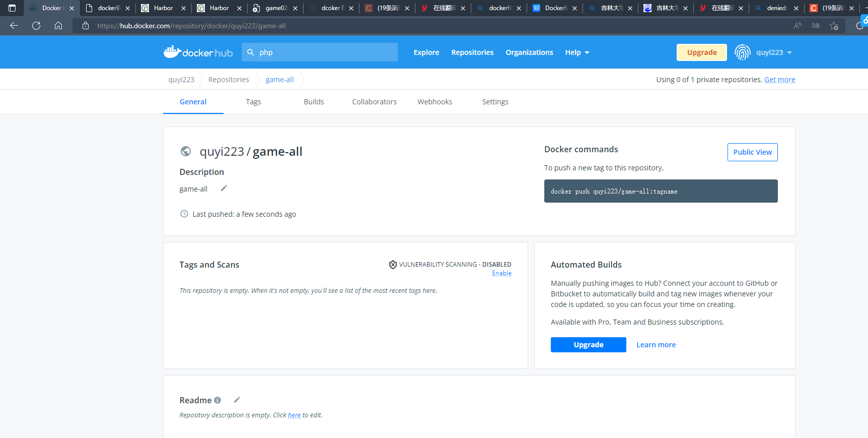Click the read aloud icon in the address bar
Screen dimensions: 868x438
pos(798,26)
